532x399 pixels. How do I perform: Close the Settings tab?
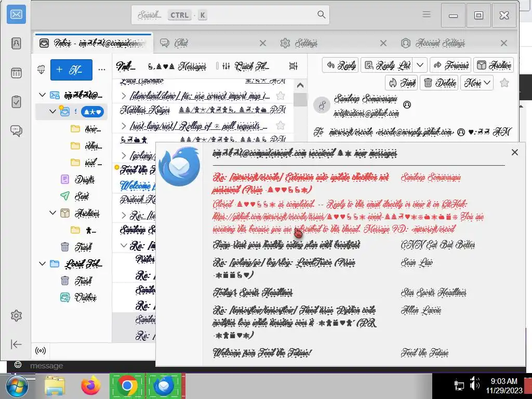pyautogui.click(x=383, y=43)
